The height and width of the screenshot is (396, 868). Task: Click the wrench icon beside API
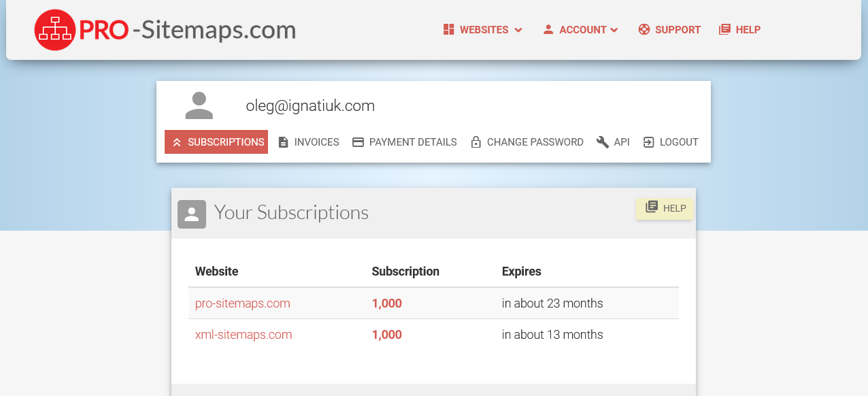pyautogui.click(x=602, y=142)
